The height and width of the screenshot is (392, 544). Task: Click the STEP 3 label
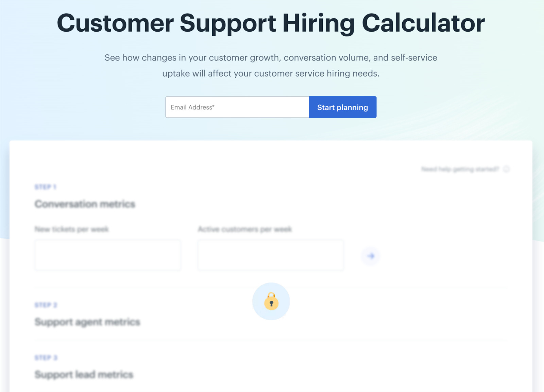pos(46,357)
